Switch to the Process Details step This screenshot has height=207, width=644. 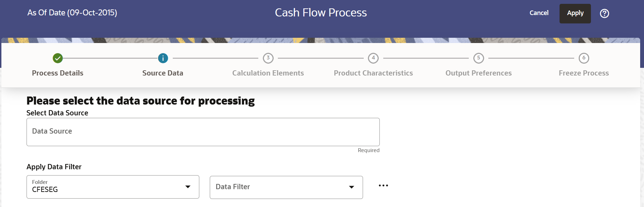[58, 73]
